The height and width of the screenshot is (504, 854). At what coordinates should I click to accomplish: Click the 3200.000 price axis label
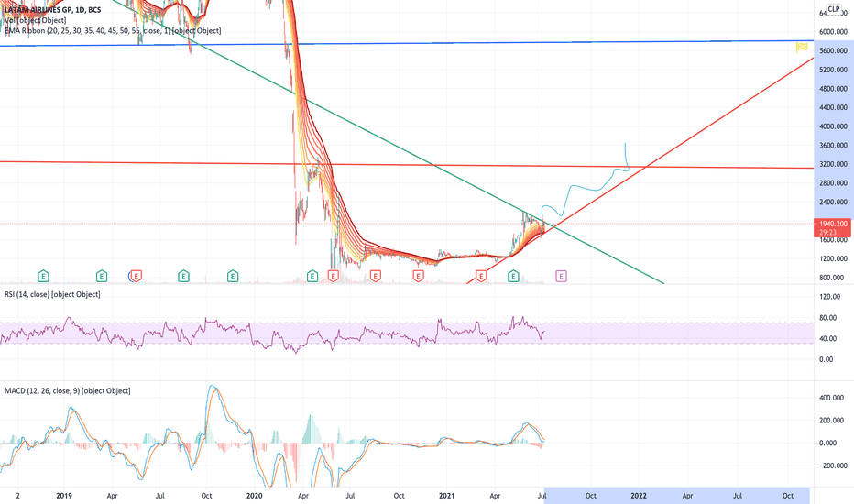[833, 164]
